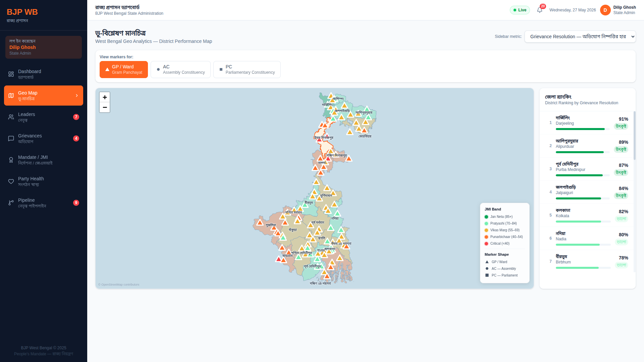
Task: Click the BJP WB logo title
Action: [22, 12]
